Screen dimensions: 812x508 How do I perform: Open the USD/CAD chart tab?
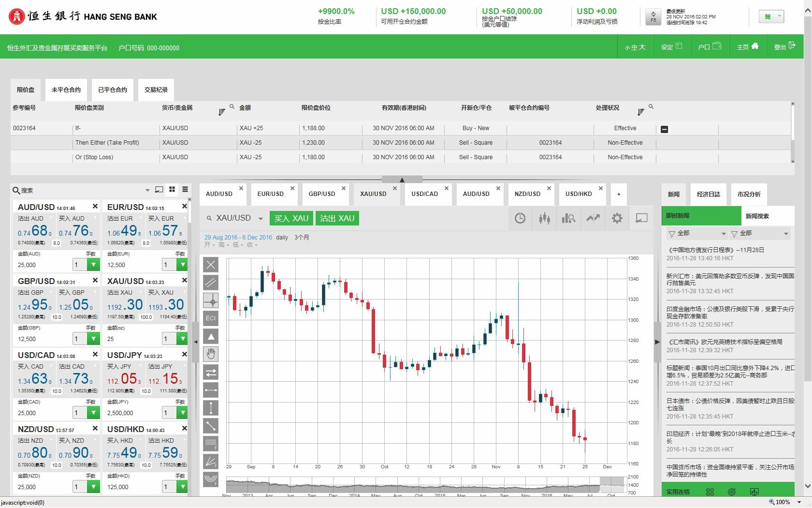point(424,194)
